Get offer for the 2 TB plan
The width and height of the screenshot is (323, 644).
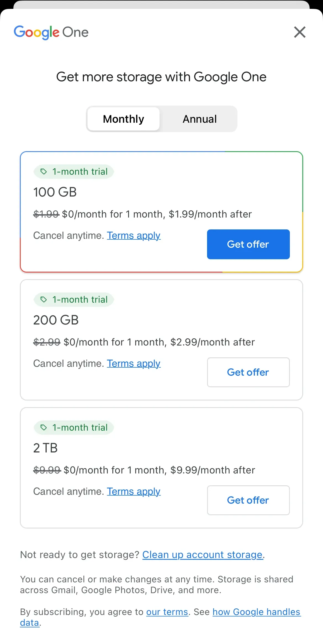[248, 500]
